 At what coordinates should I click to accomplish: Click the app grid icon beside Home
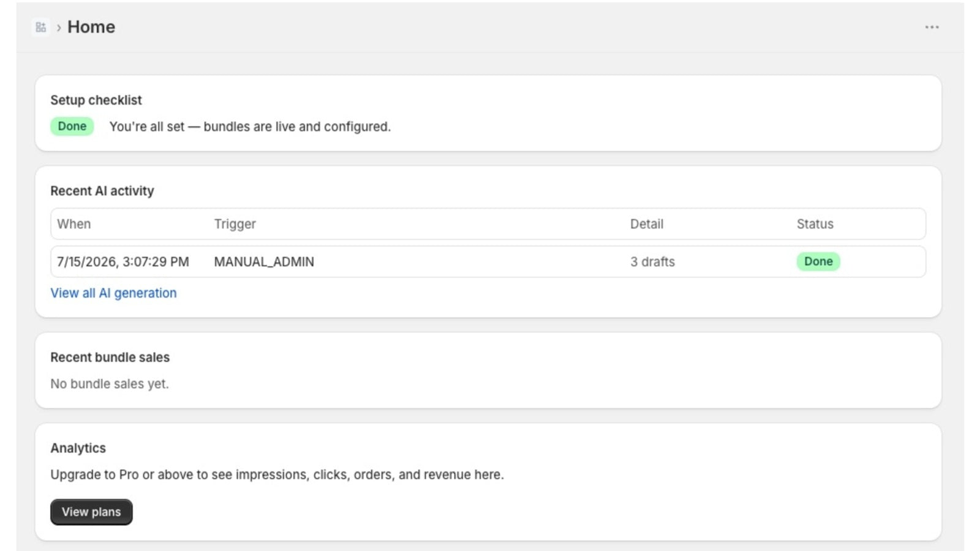tap(41, 27)
